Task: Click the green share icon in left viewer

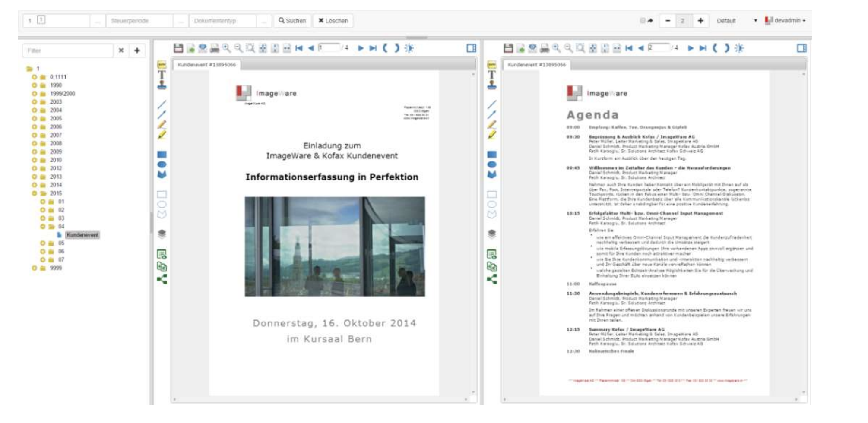Action: point(162,279)
